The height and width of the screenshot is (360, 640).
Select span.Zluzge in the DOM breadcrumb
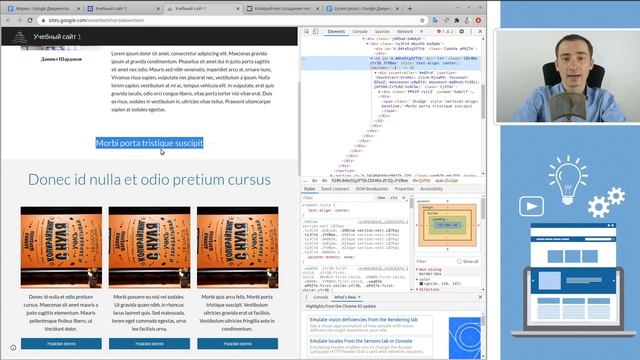[x=446, y=180]
